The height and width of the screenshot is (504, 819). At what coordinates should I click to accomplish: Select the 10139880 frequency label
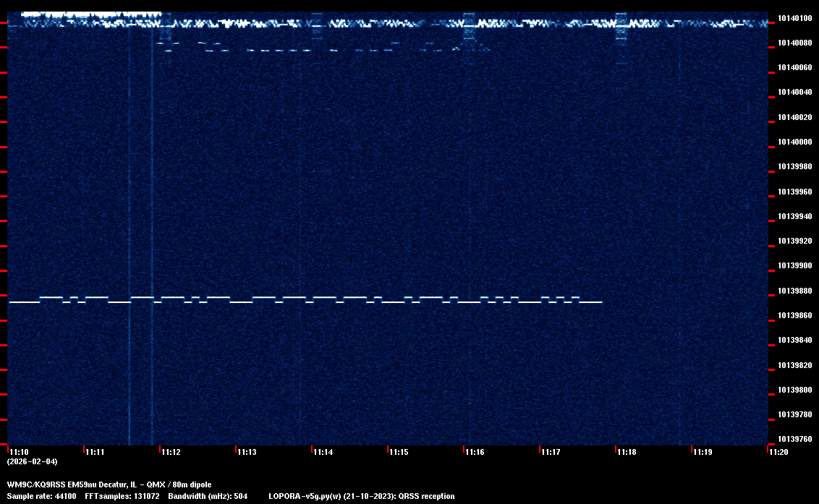794,291
